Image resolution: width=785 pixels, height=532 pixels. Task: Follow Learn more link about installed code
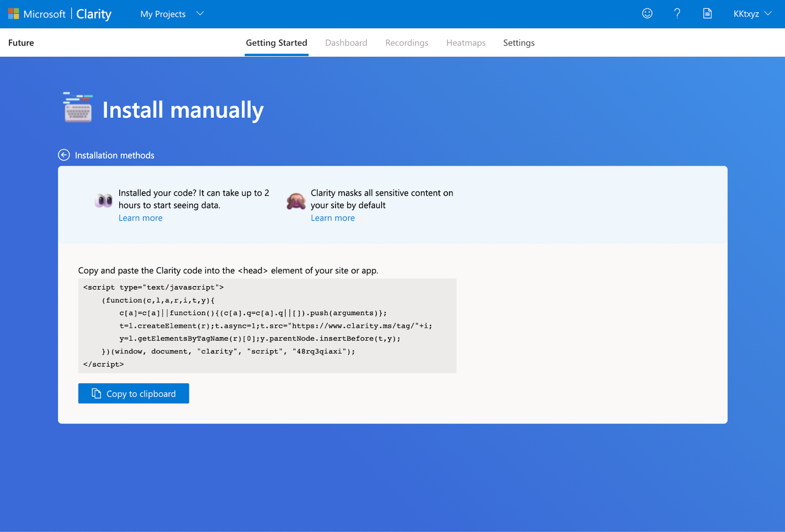(x=140, y=218)
